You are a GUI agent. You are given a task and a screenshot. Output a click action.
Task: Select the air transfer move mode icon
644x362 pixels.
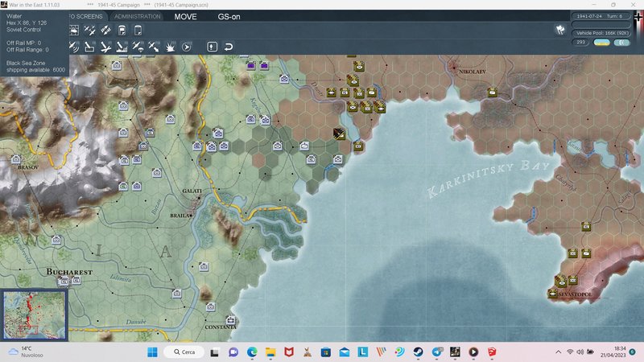point(154,47)
